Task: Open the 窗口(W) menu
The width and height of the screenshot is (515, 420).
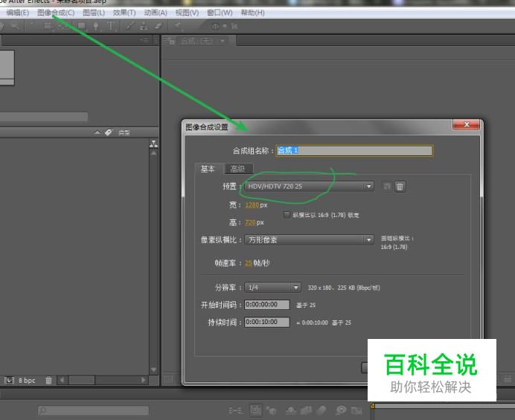Action: pyautogui.click(x=220, y=13)
